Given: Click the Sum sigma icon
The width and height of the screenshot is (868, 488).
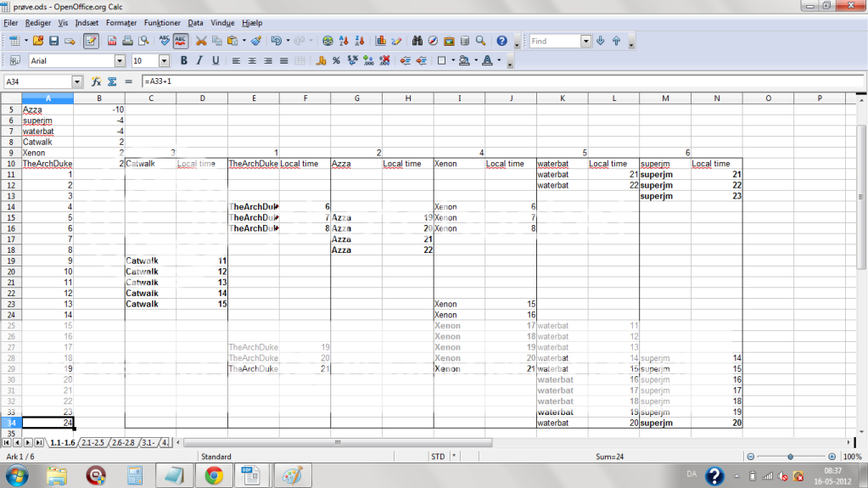Looking at the screenshot, I should click(112, 81).
